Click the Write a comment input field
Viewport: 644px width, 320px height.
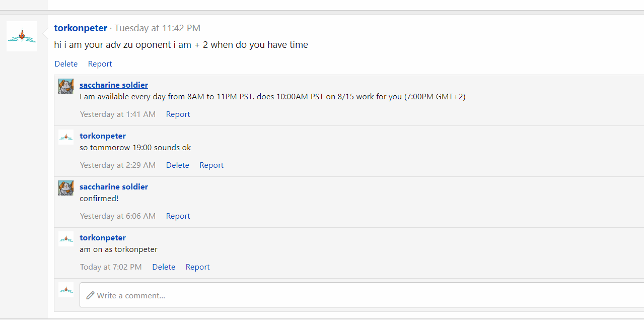[362, 295]
